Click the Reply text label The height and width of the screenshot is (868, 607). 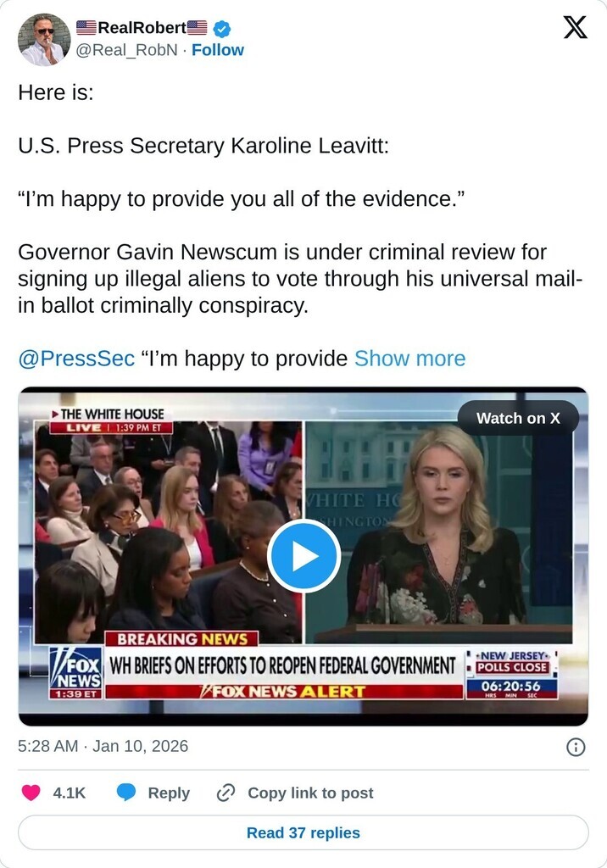tap(169, 793)
